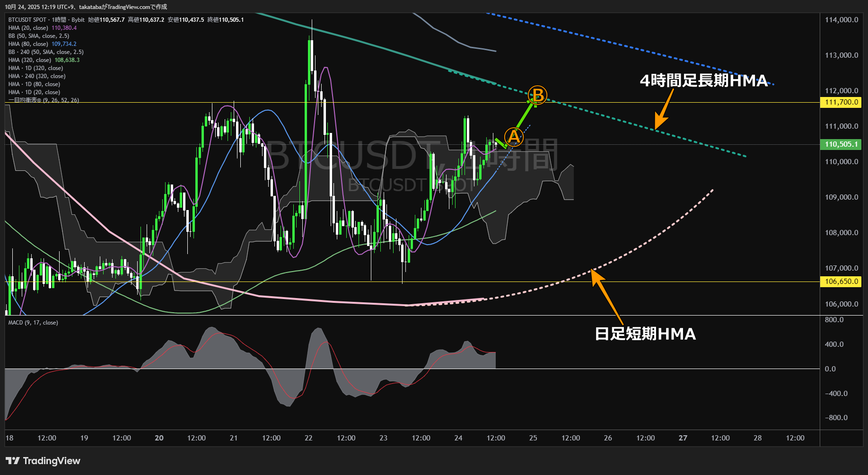868x475 pixels.
Task: Click the 一目均衡表 indicator legend entry
Action: tap(44, 100)
